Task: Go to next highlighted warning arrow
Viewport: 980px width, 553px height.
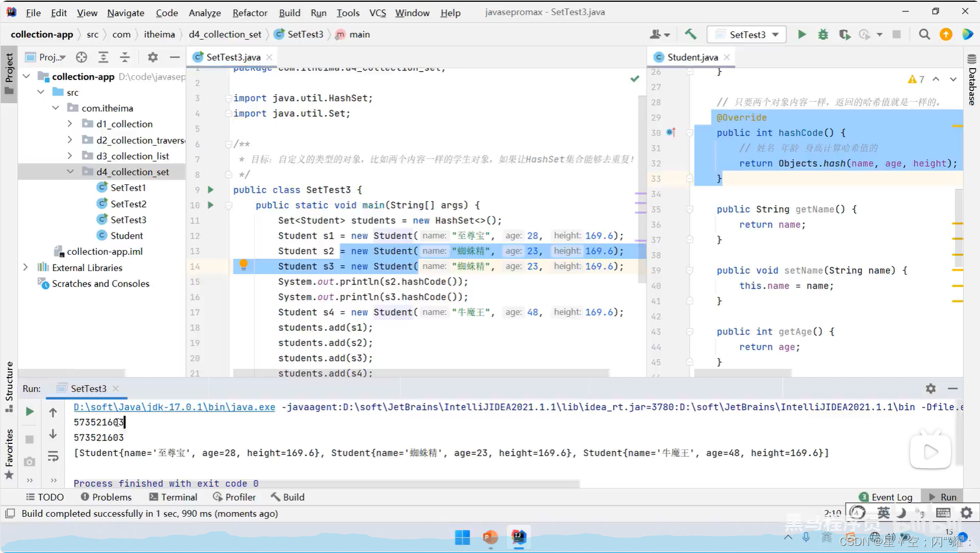Action: pyautogui.click(x=953, y=79)
